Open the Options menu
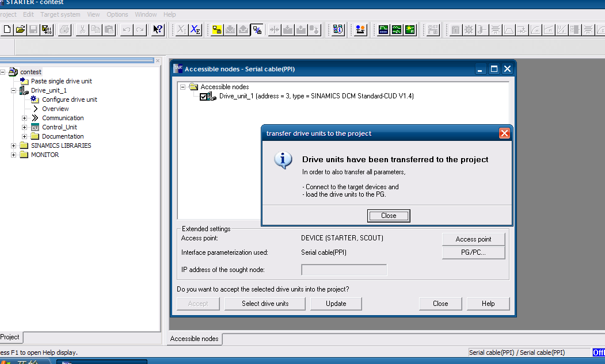 [117, 14]
